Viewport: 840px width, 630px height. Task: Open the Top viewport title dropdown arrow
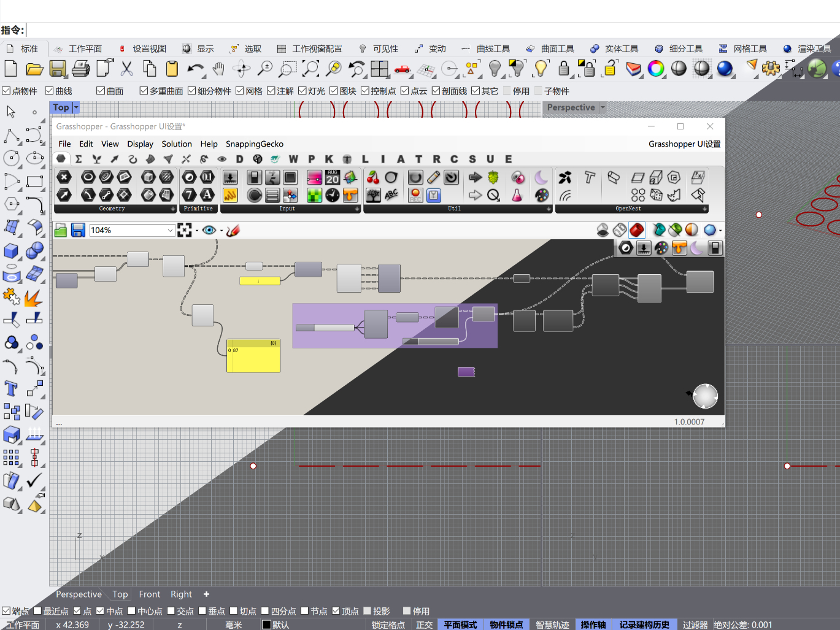pos(76,107)
